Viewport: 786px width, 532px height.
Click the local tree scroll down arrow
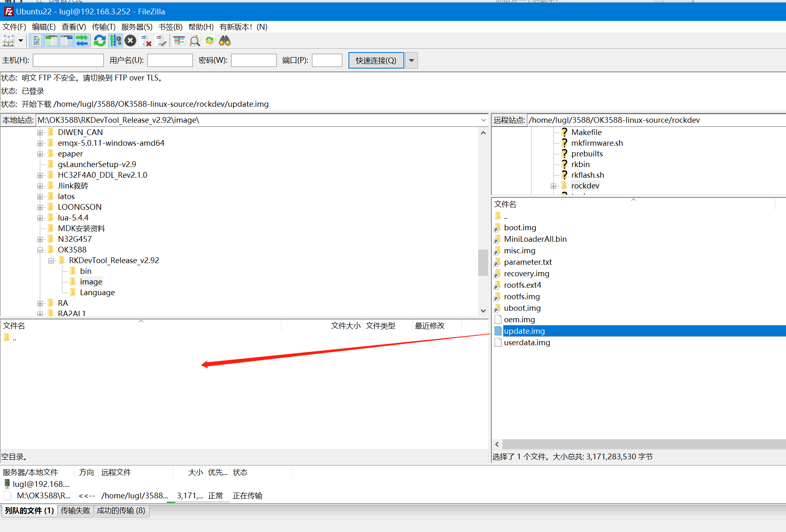[483, 311]
